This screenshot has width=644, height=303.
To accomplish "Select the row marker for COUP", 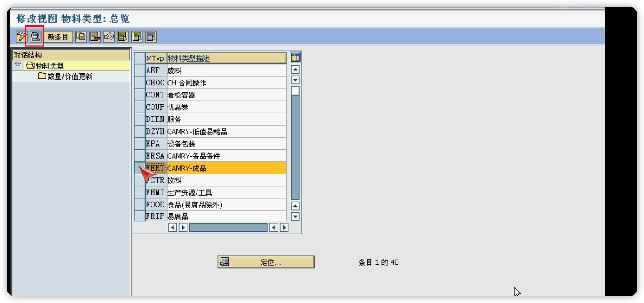I will (139, 107).
